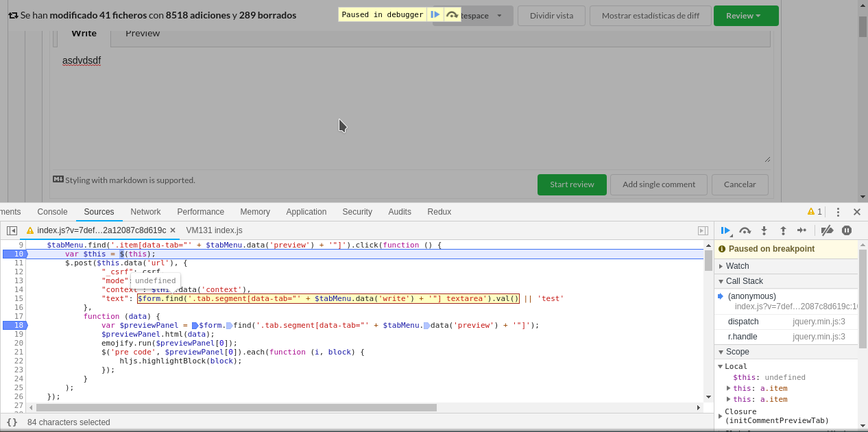The height and width of the screenshot is (432, 868).
Task: Show the debugger sidebar toggle icon
Action: [x=703, y=231]
